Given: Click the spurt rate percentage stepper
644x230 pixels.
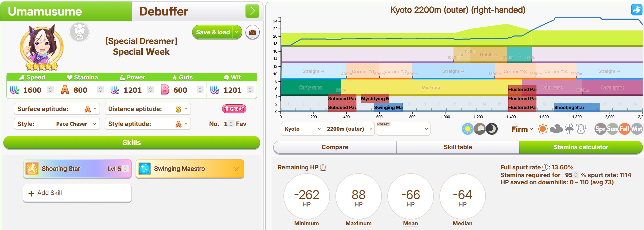Looking at the screenshot, I should pyautogui.click(x=576, y=175).
